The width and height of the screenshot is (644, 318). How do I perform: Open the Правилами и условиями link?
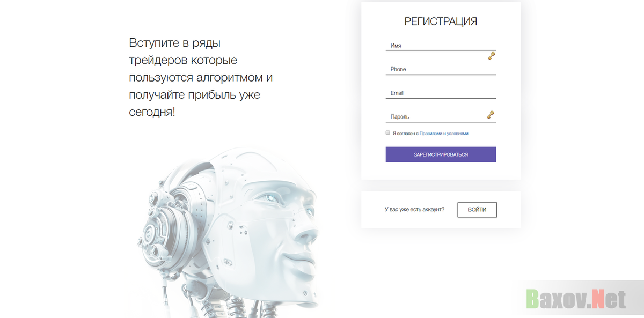444,133
